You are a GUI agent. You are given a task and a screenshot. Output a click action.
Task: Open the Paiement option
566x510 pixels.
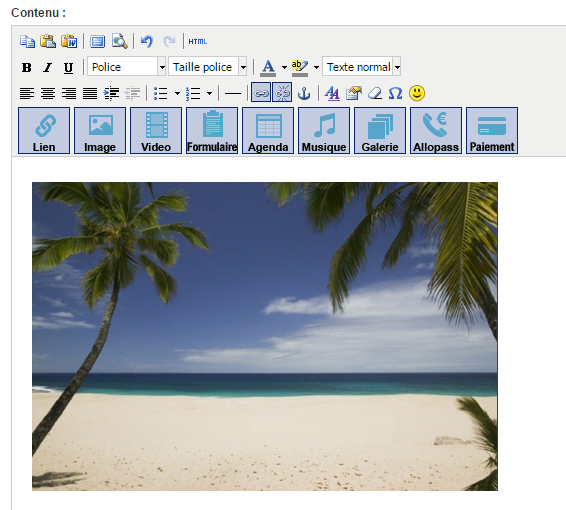click(x=492, y=130)
